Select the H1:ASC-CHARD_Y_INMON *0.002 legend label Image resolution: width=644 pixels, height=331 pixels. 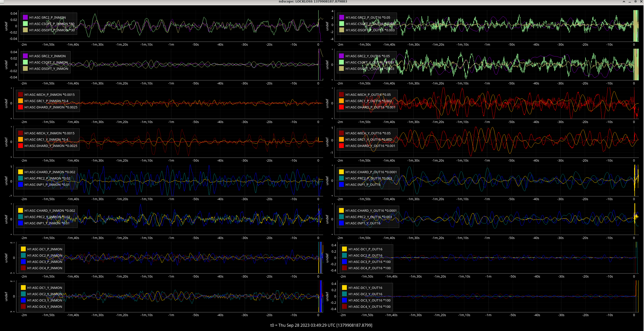pos(50,210)
